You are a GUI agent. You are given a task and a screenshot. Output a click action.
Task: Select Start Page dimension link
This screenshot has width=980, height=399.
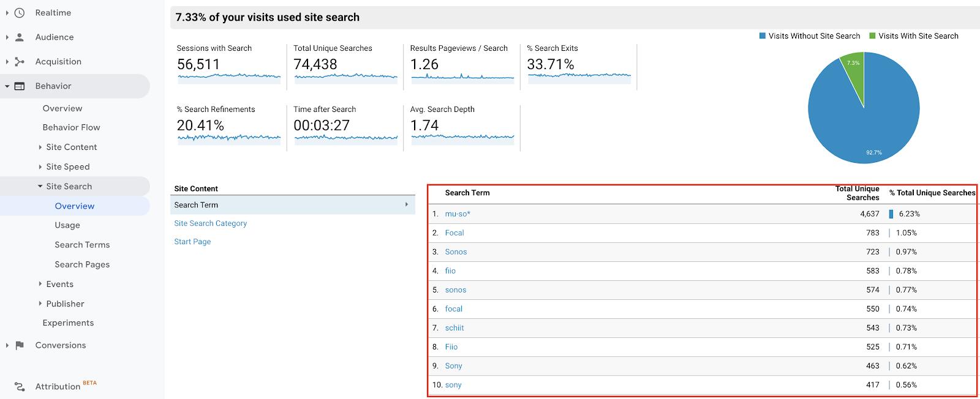[x=192, y=242]
